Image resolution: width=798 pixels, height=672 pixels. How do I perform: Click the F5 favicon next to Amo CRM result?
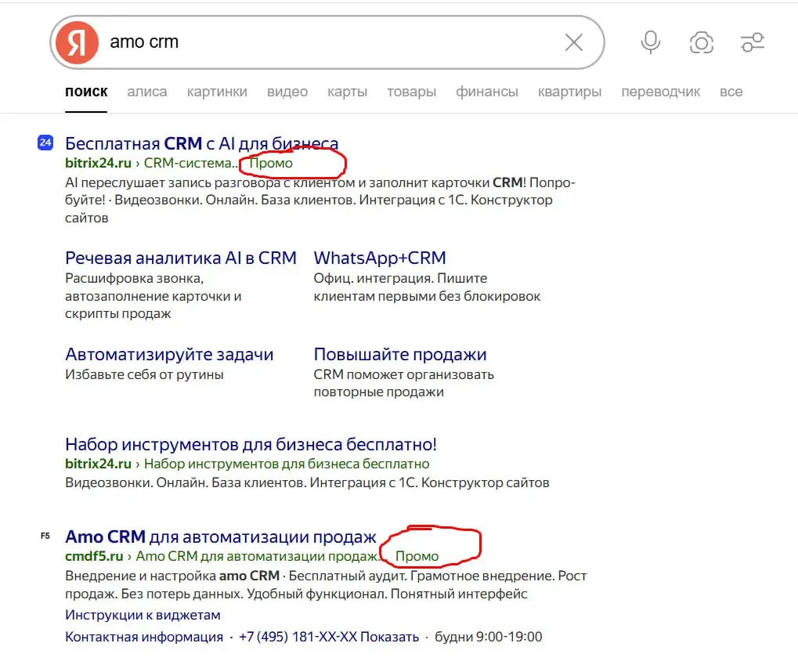click(x=45, y=536)
